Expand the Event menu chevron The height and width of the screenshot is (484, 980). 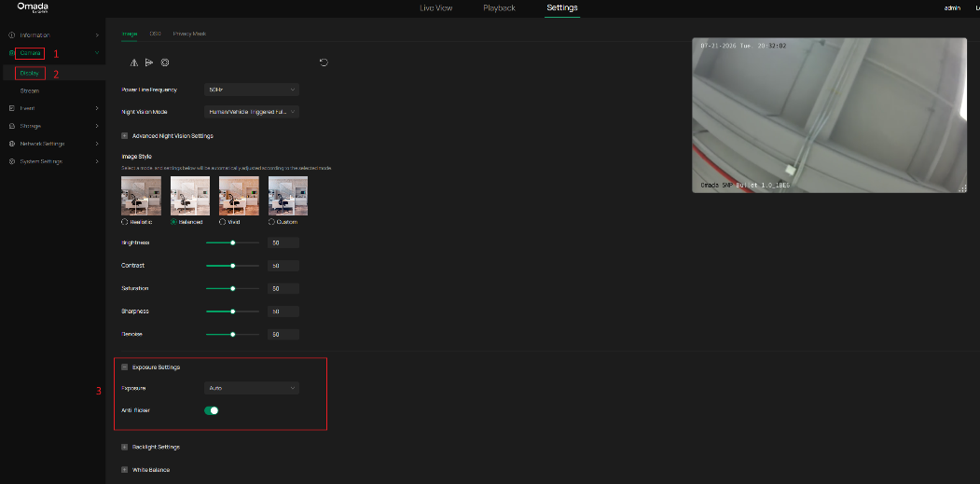pyautogui.click(x=97, y=108)
